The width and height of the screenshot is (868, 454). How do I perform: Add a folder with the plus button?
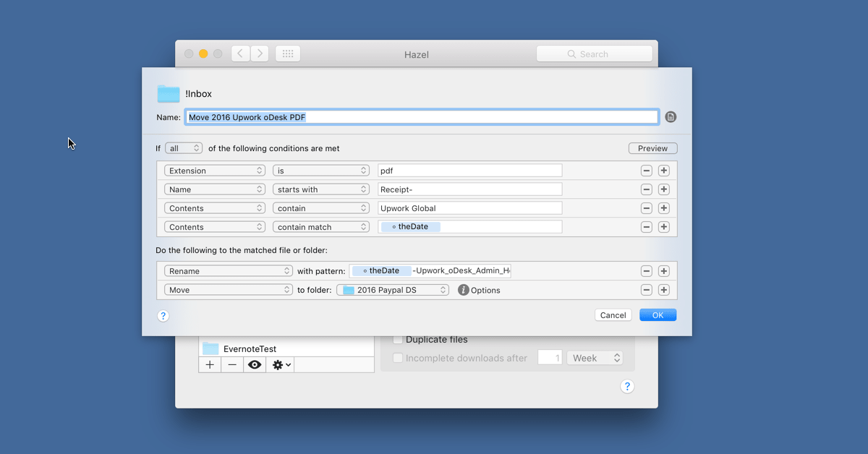210,365
